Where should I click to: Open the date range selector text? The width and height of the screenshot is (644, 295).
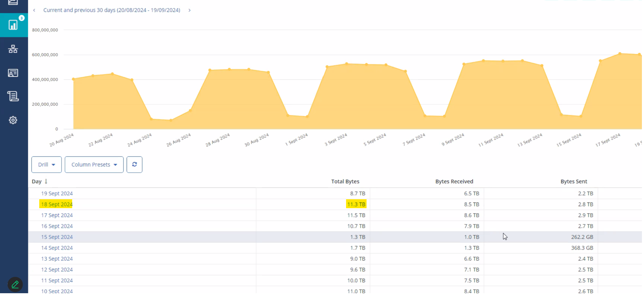(112, 10)
